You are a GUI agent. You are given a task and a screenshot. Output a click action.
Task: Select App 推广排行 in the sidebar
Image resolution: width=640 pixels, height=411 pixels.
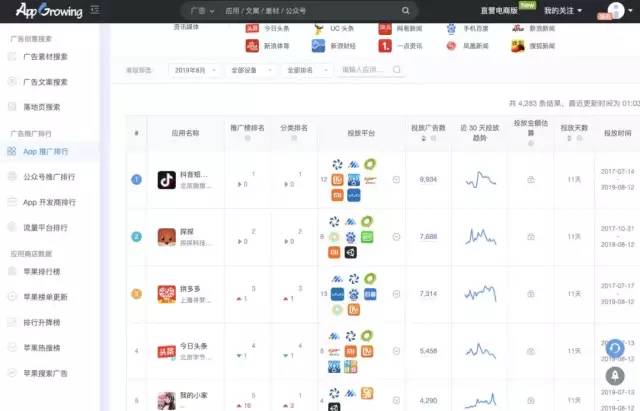45,151
